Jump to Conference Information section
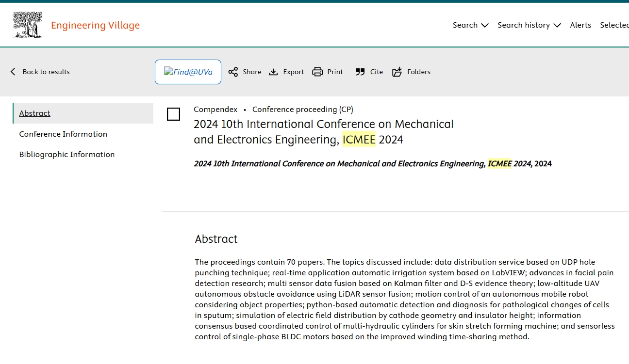629x364 pixels. [63, 134]
